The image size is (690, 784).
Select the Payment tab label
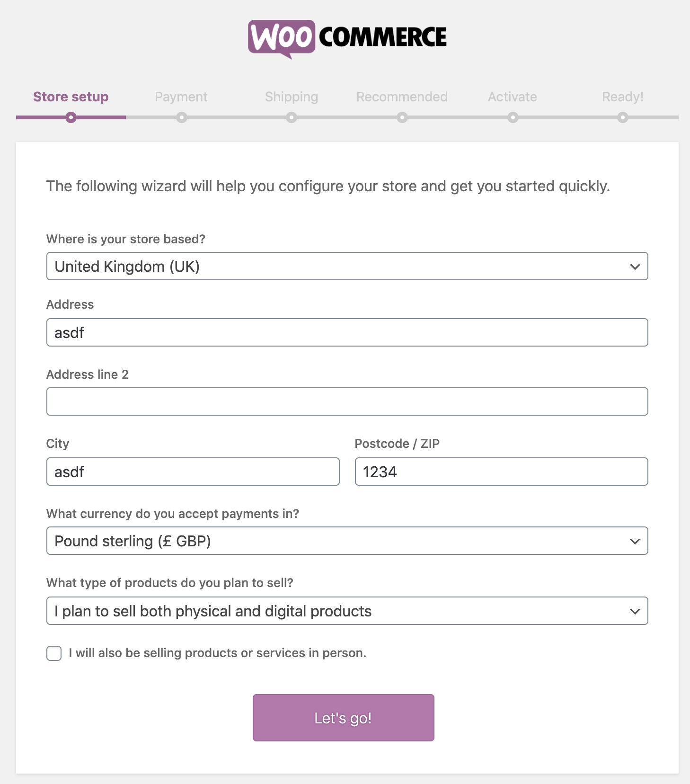(181, 97)
